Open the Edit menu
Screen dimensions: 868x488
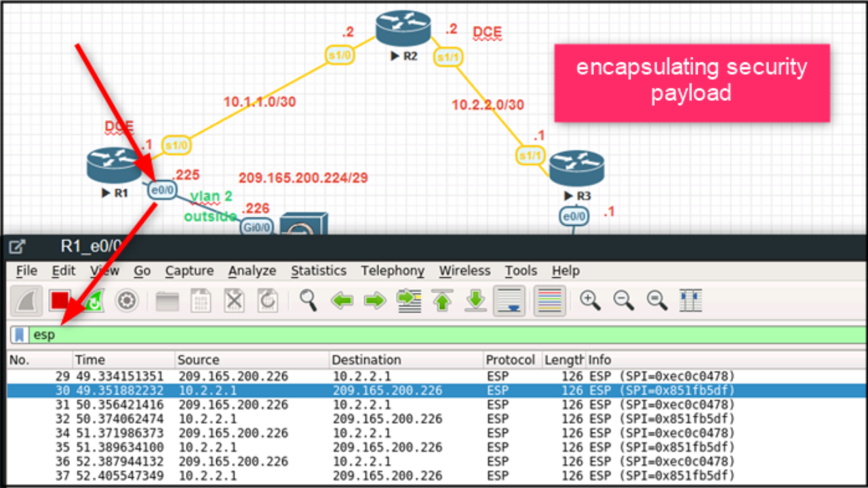tap(64, 271)
